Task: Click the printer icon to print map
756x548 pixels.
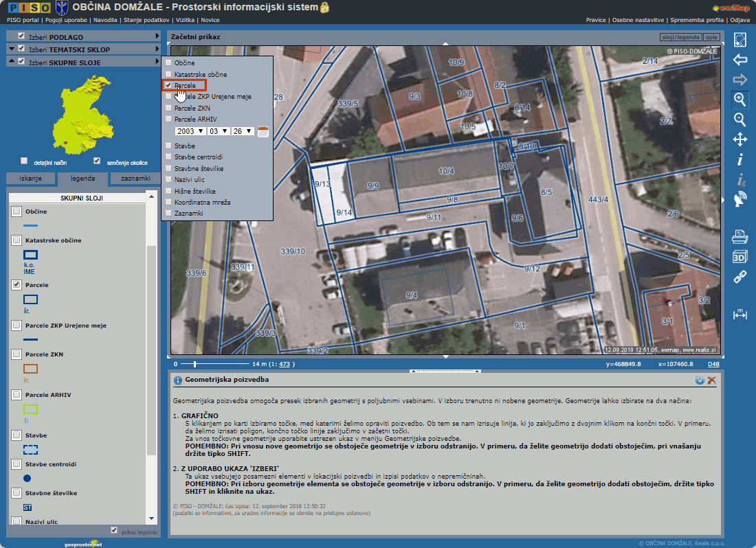Action: 740,238
